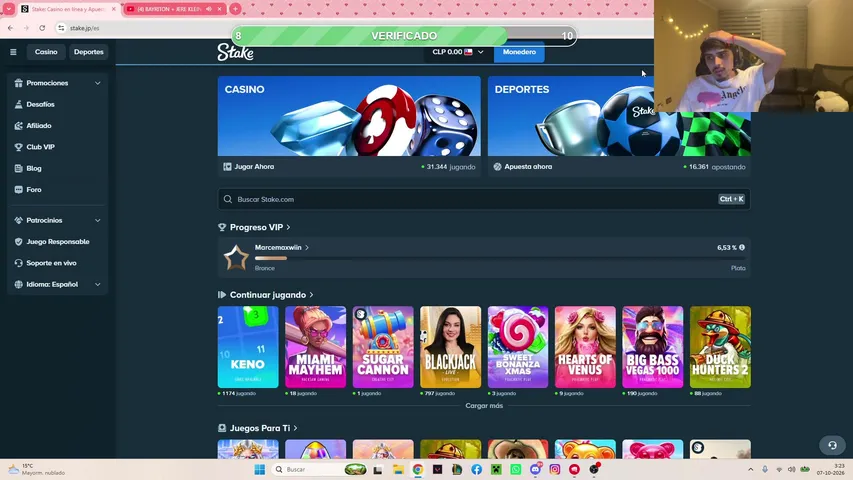853x480 pixels.
Task: Click the Patrocinios handshake icon
Action: (x=18, y=220)
